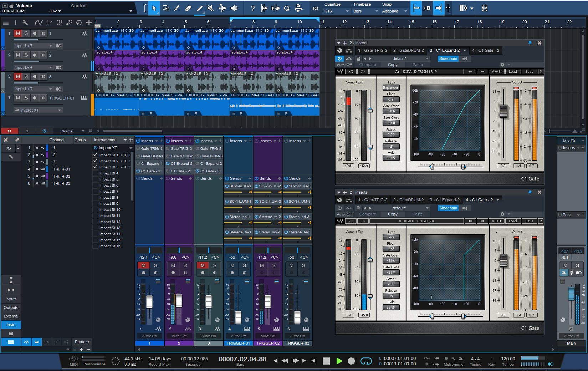Click the Record transport button
This screenshot has height=371, width=588.
click(351, 361)
